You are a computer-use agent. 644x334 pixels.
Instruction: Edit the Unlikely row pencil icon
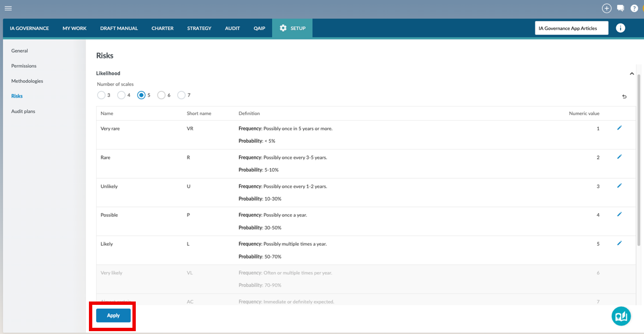pos(620,185)
